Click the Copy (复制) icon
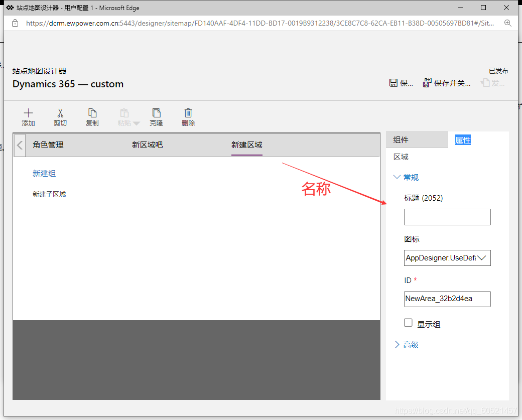The height and width of the screenshot is (420, 522). pos(92,113)
